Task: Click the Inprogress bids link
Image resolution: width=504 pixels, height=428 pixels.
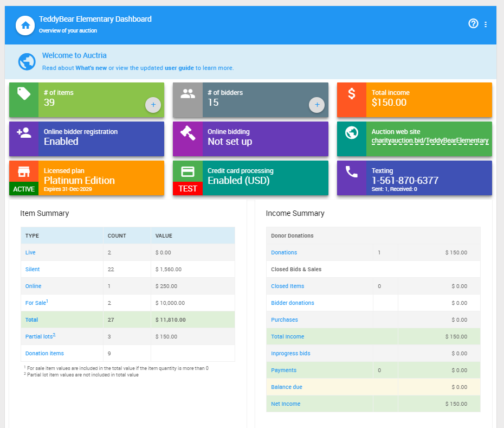Action: [290, 354]
